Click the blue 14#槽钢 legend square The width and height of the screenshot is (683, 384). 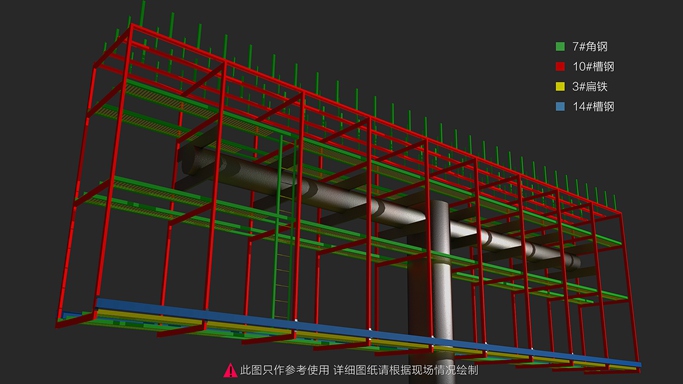[x=560, y=107]
